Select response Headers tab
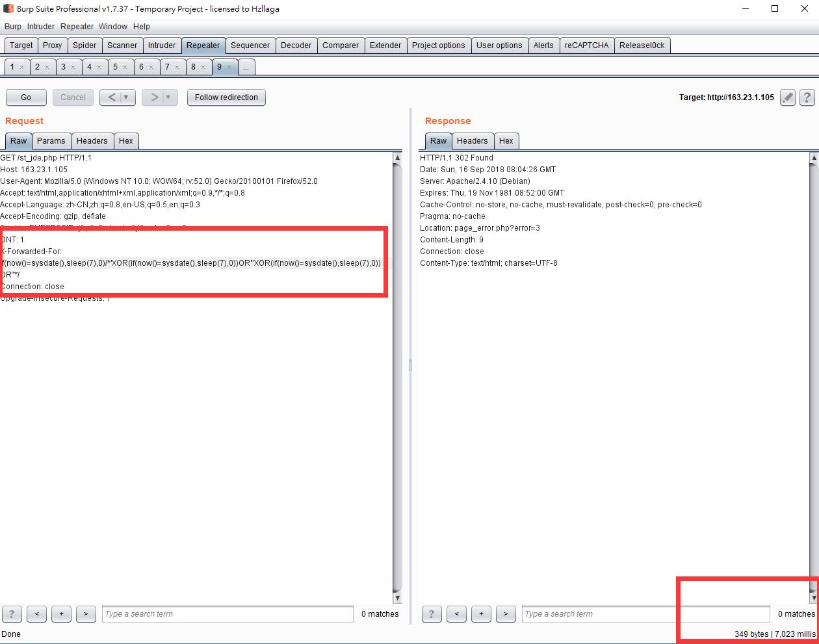 (x=473, y=141)
